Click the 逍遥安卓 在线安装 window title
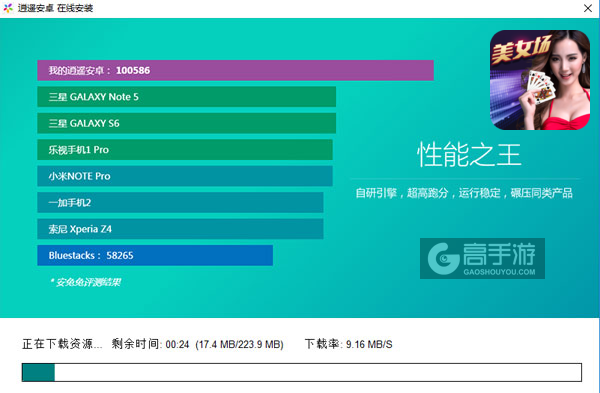Image resolution: width=600 pixels, height=393 pixels. (x=55, y=8)
